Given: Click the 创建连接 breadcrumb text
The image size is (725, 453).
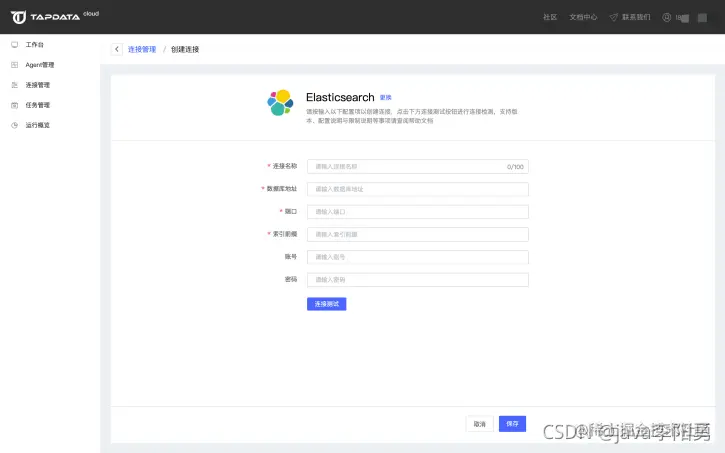Looking at the screenshot, I should 185,49.
